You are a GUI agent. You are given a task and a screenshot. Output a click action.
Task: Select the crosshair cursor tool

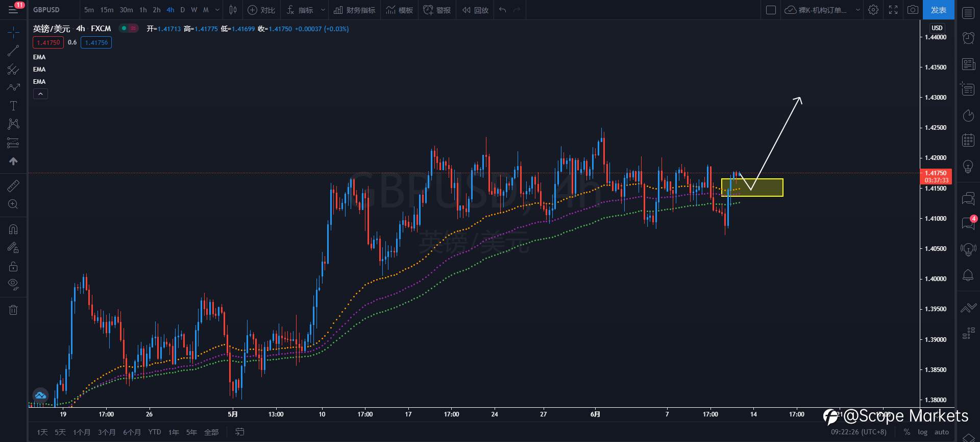point(13,32)
